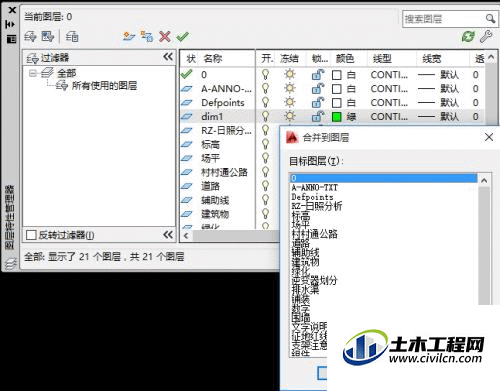Delete layer with the red X icon
The image size is (500, 391).
165,36
